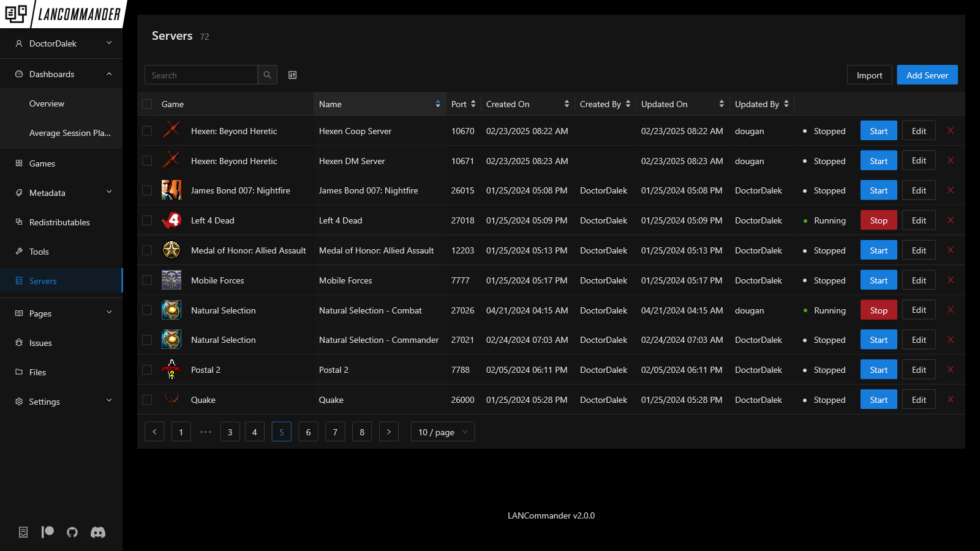Image resolution: width=980 pixels, height=551 pixels.
Task: Click into the Search input field
Action: (x=201, y=75)
